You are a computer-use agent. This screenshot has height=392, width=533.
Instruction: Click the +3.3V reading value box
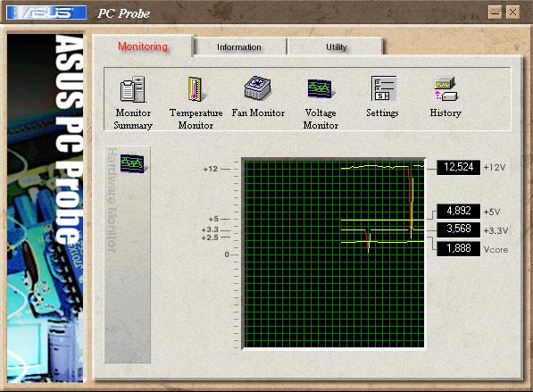[x=458, y=229]
